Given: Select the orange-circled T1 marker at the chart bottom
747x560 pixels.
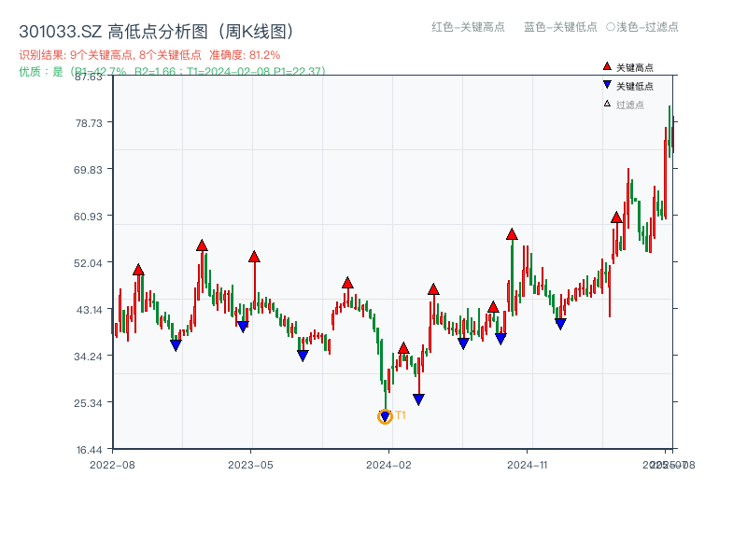Looking at the screenshot, I should click(x=385, y=416).
